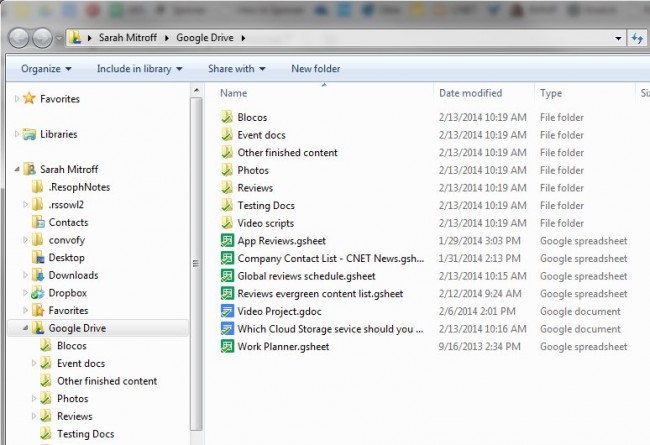The width and height of the screenshot is (650, 445).
Task: Select Reviews in the navigation tree
Action: click(75, 416)
